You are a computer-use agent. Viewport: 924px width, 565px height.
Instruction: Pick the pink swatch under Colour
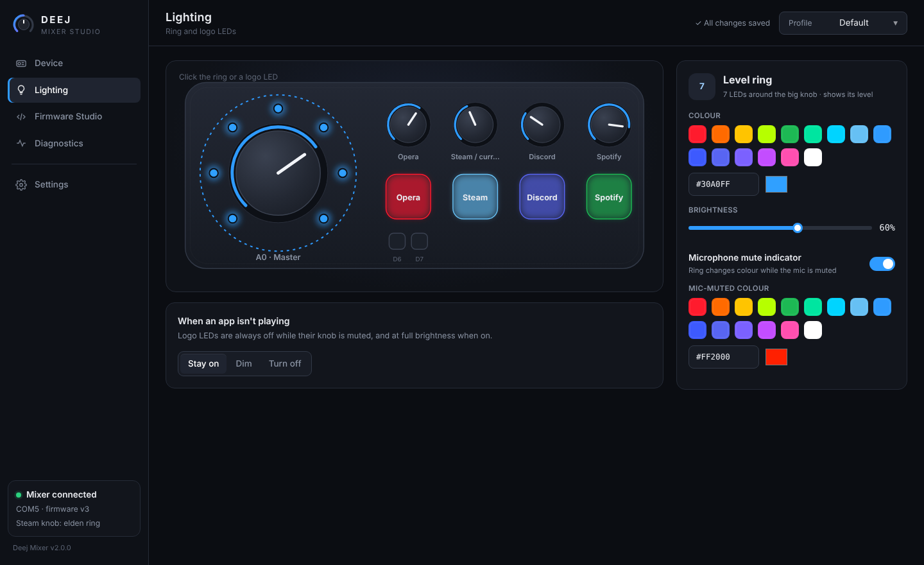click(x=790, y=157)
